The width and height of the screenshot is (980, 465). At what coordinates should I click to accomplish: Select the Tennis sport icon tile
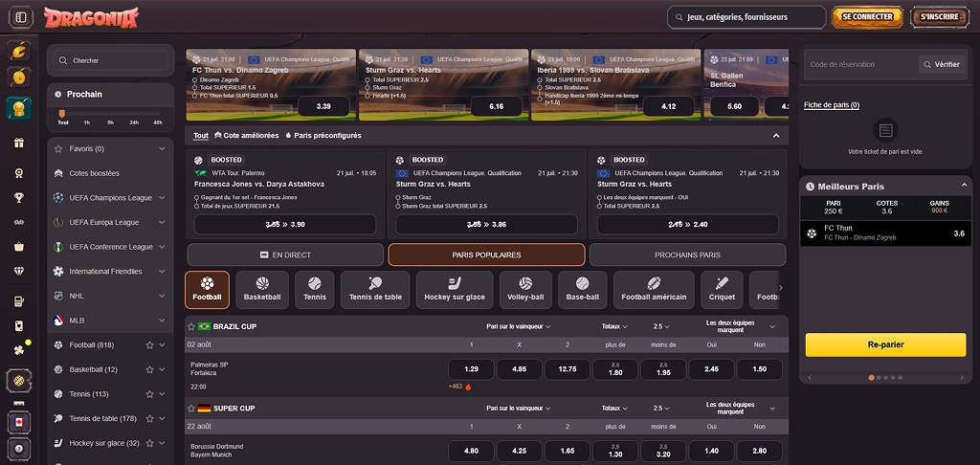315,289
